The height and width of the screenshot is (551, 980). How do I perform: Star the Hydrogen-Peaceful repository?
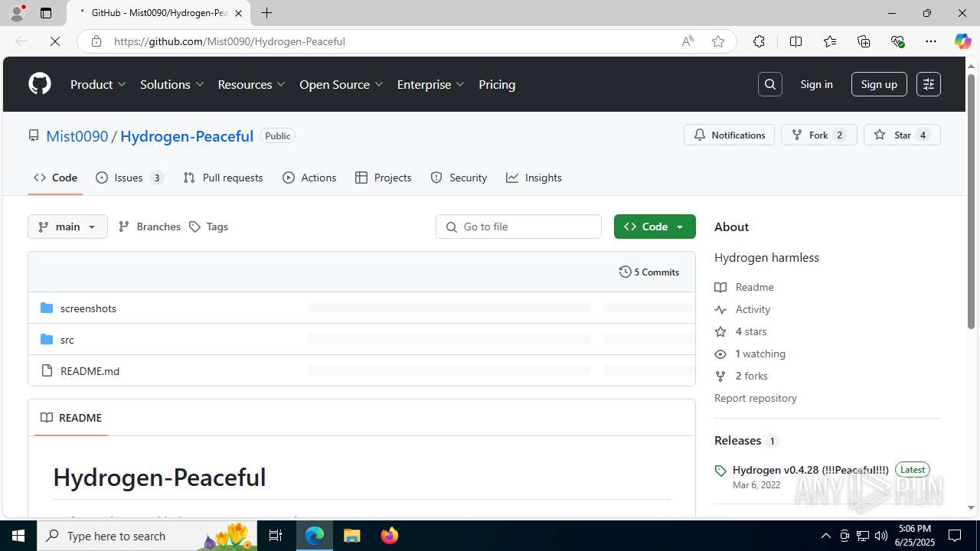pos(902,135)
